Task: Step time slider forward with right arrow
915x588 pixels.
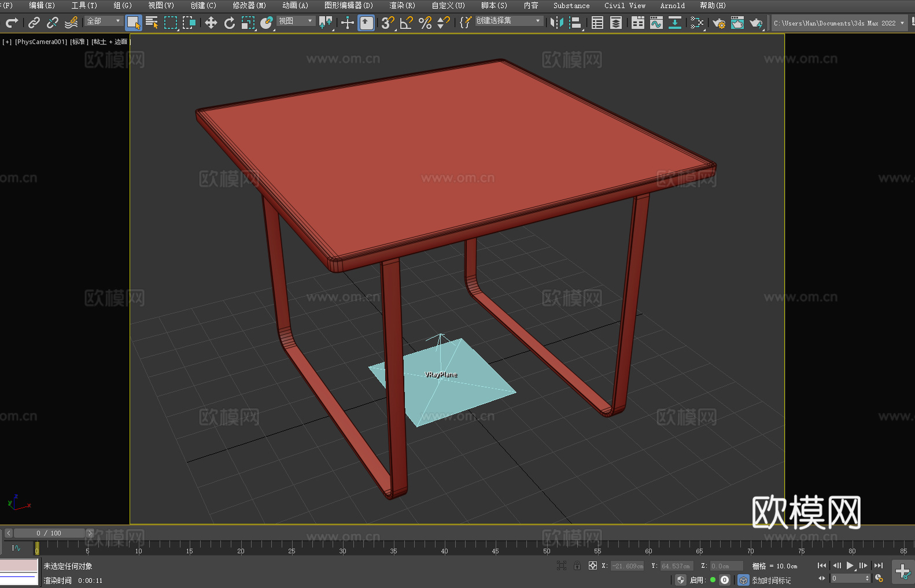Action: (90, 533)
